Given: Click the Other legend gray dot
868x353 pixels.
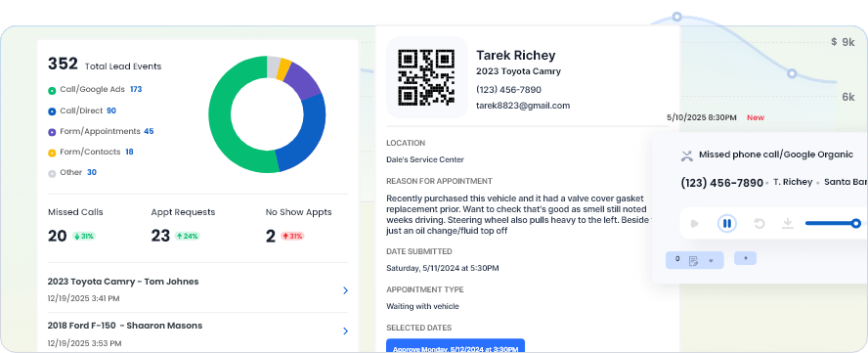Looking at the screenshot, I should [x=52, y=173].
